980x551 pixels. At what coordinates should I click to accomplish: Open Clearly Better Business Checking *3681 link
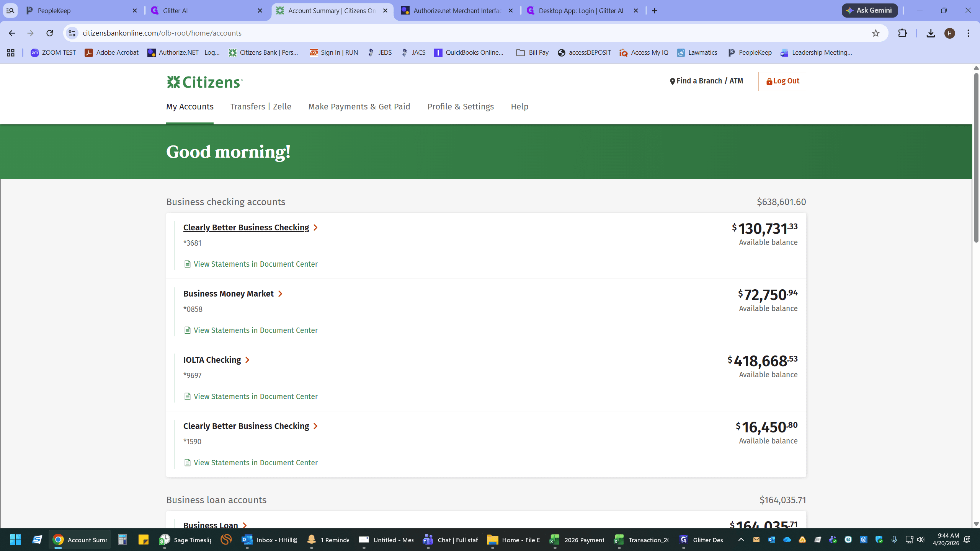coord(246,228)
